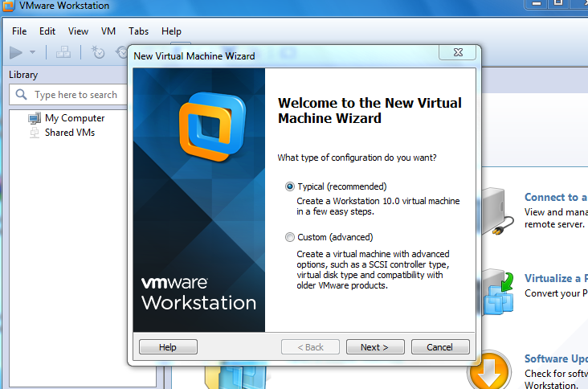Open the Software Updates link

(556, 358)
